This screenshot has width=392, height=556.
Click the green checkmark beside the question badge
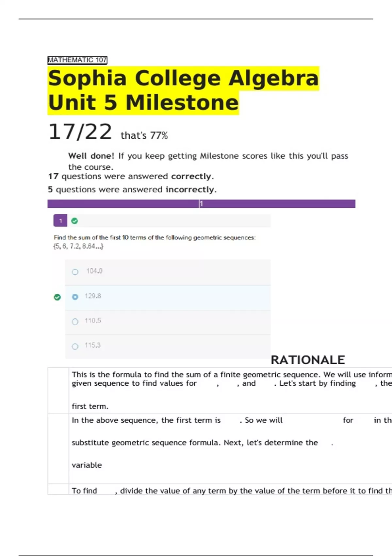[x=74, y=221]
